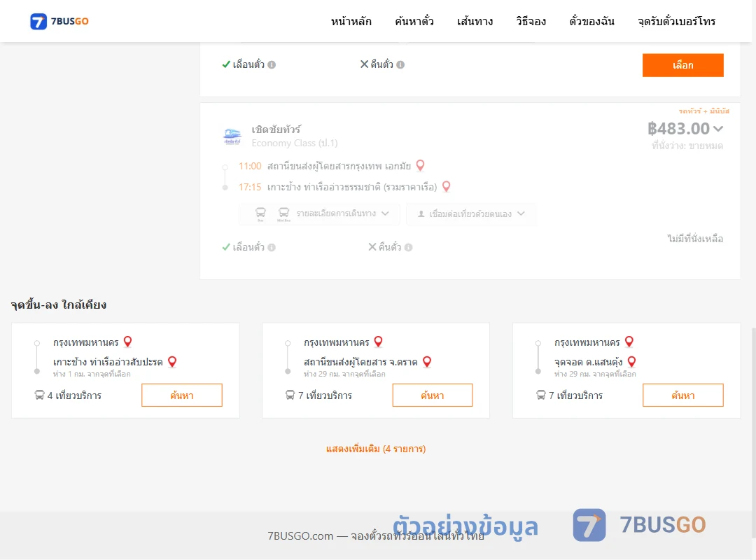Click the 7BUSGO logo in the header
This screenshot has height=560, width=756.
tap(59, 21)
